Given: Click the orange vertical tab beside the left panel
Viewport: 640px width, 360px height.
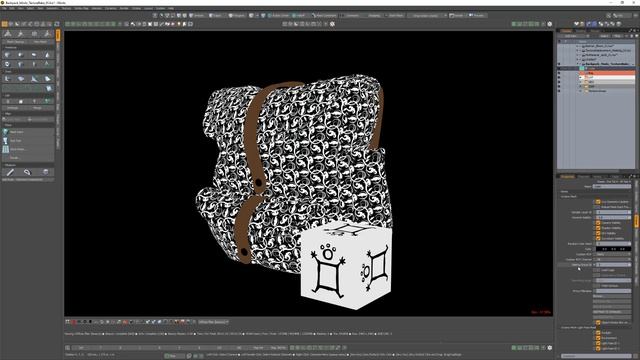Looking at the screenshot, I should pyautogui.click(x=58, y=35).
